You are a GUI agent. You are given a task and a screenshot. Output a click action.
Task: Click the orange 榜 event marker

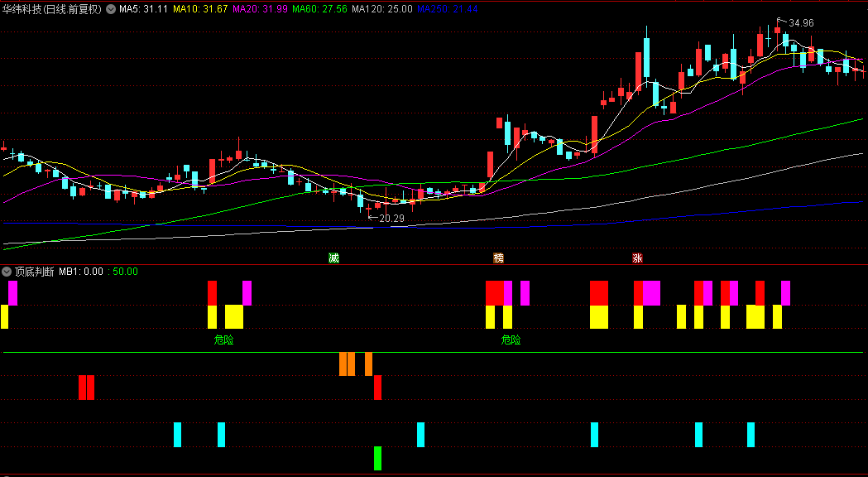499,258
